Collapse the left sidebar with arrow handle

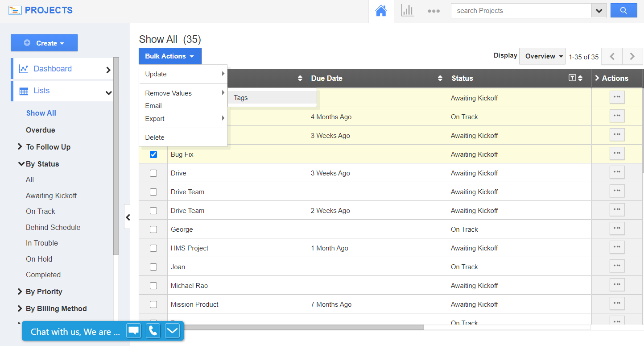tap(128, 217)
